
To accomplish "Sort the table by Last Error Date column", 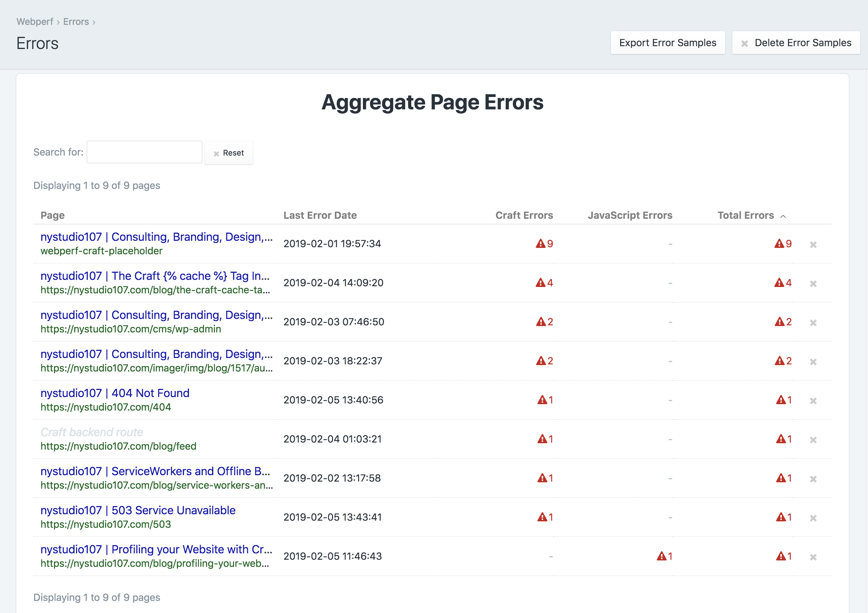I will click(x=320, y=215).
